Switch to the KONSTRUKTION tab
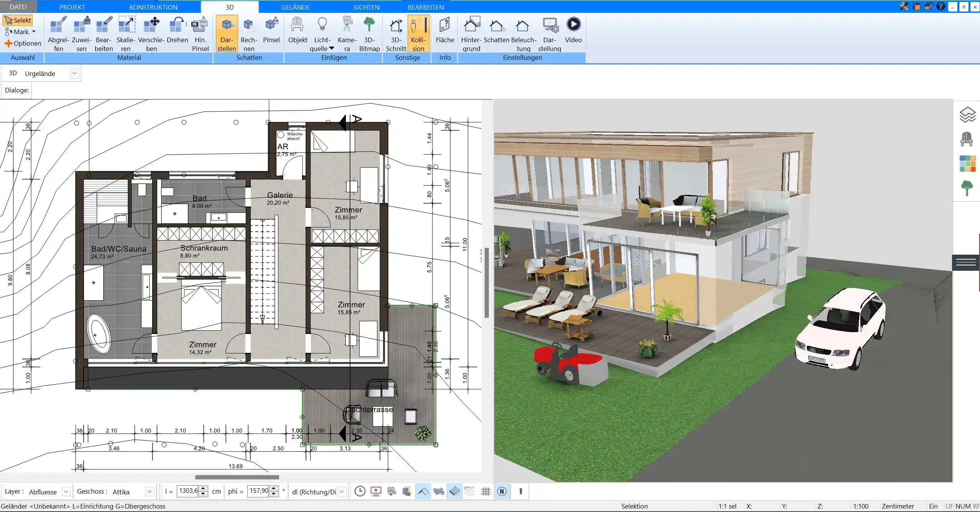The image size is (980, 512). coord(153,7)
